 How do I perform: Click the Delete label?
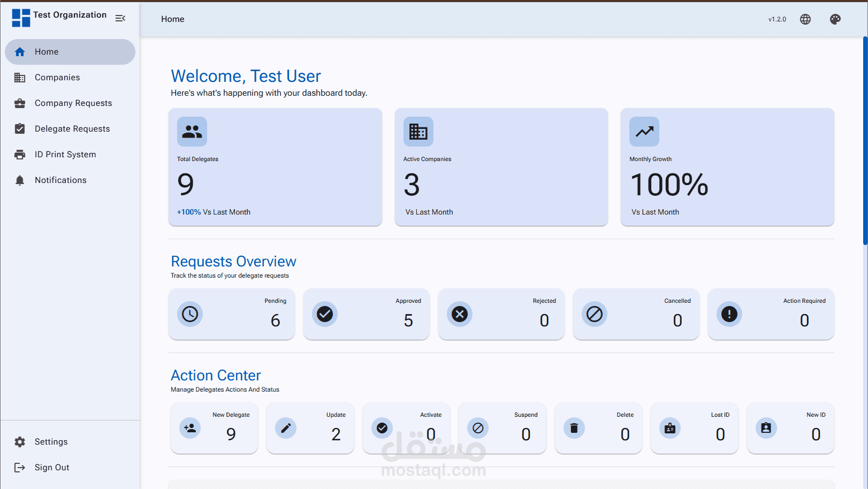pos(625,415)
